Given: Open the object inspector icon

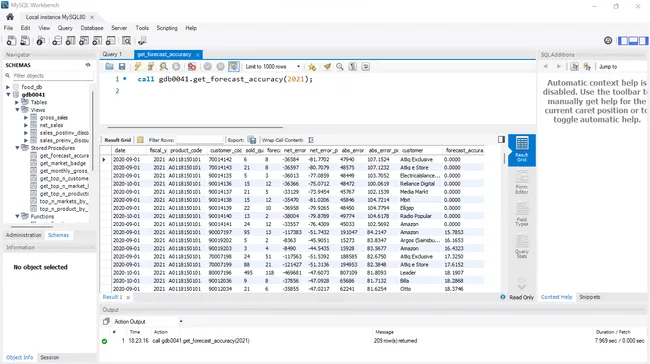Looking at the screenshot, I should [41, 41].
